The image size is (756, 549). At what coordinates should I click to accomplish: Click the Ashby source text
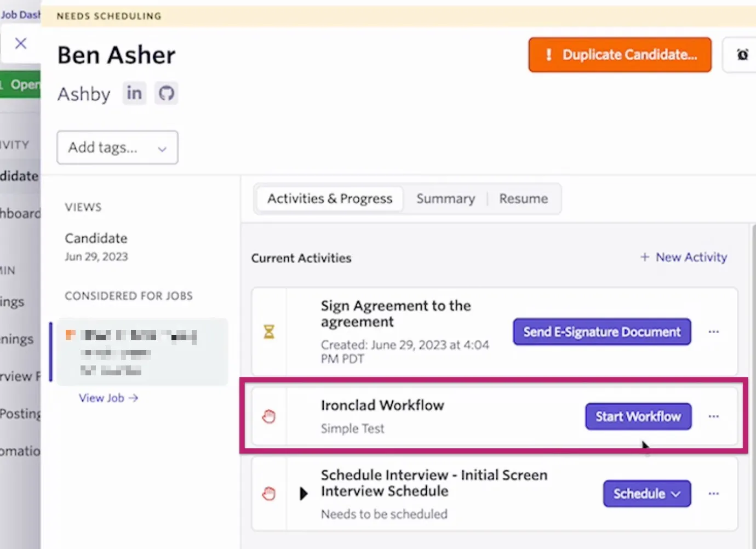(x=84, y=94)
